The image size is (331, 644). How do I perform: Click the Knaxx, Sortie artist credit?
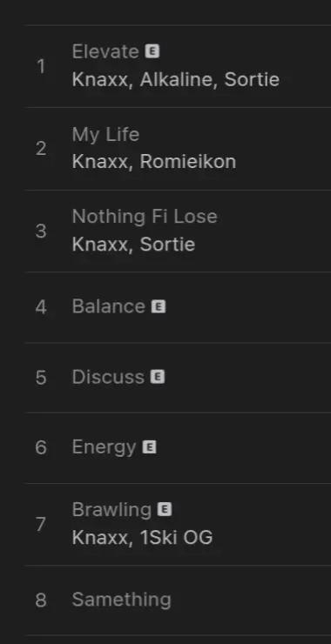coord(133,244)
